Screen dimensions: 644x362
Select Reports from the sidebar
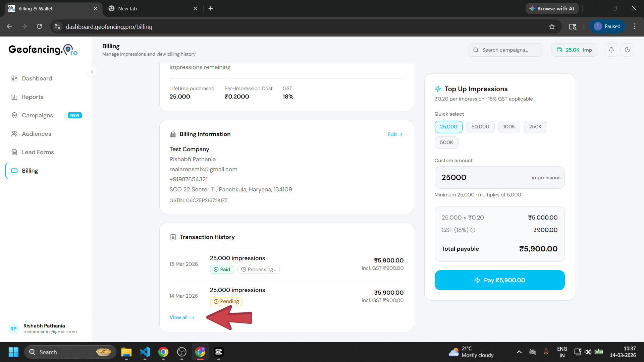[x=32, y=97]
